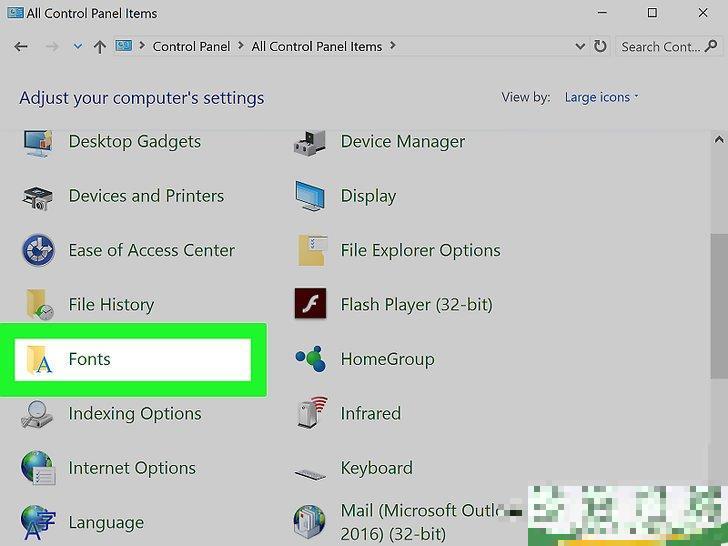Open the Internet Options icon
The width and height of the screenshot is (728, 546).
(38, 468)
